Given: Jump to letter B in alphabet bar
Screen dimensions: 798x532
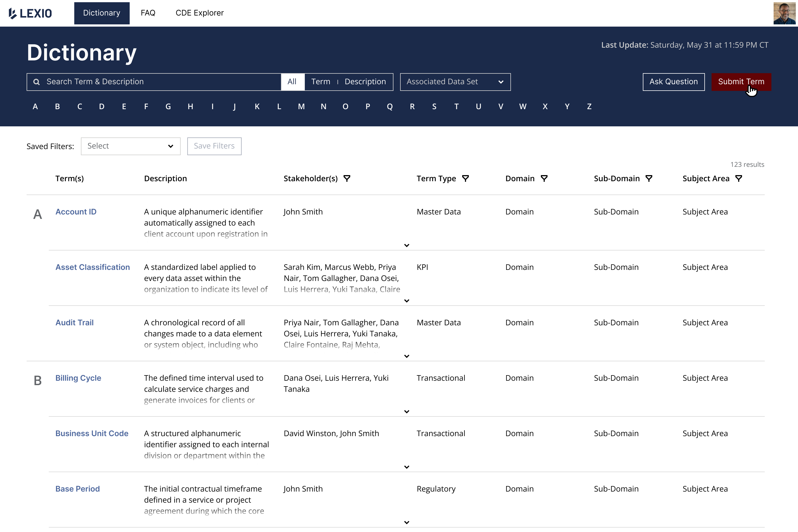Looking at the screenshot, I should [57, 106].
